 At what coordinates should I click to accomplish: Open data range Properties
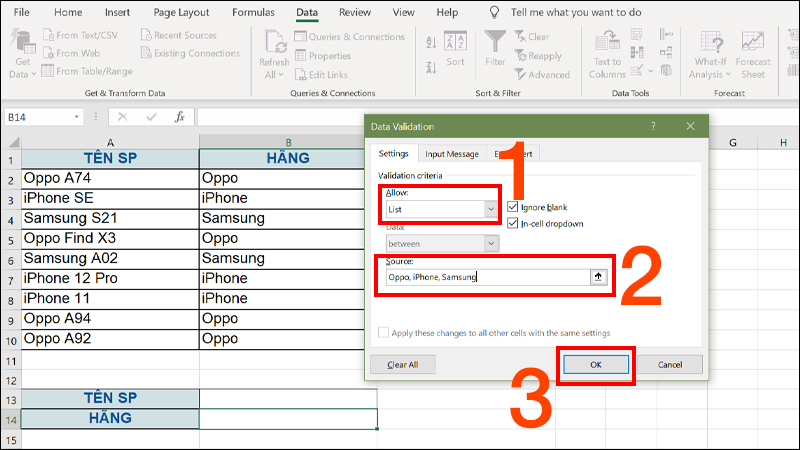pyautogui.click(x=323, y=56)
